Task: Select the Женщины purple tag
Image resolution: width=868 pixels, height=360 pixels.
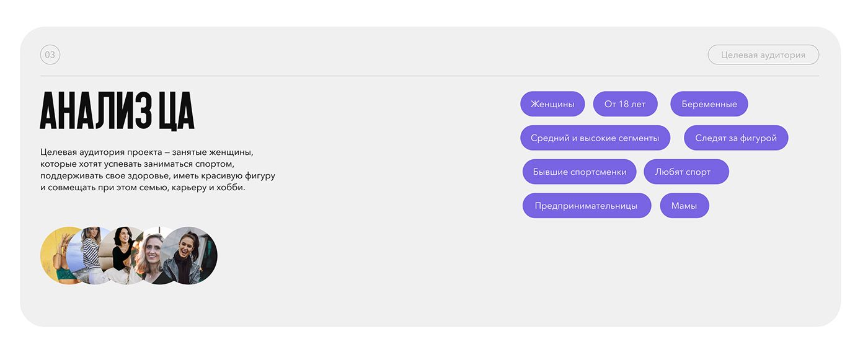Action: coord(552,104)
